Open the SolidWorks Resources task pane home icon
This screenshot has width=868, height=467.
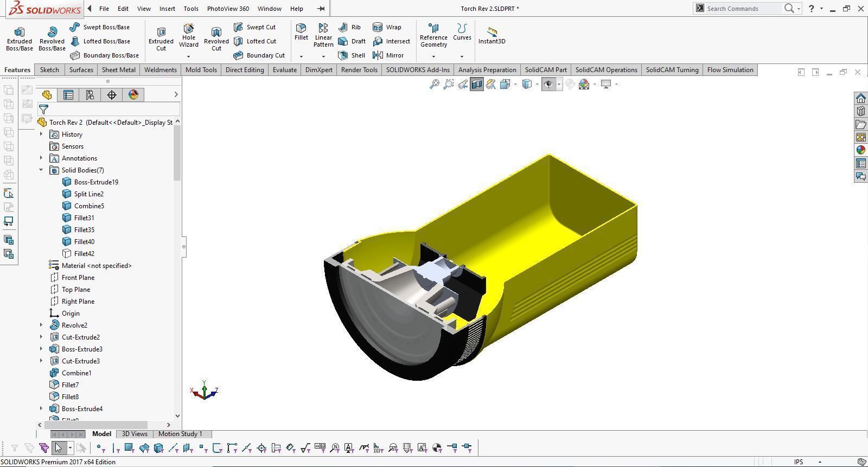[x=861, y=98]
